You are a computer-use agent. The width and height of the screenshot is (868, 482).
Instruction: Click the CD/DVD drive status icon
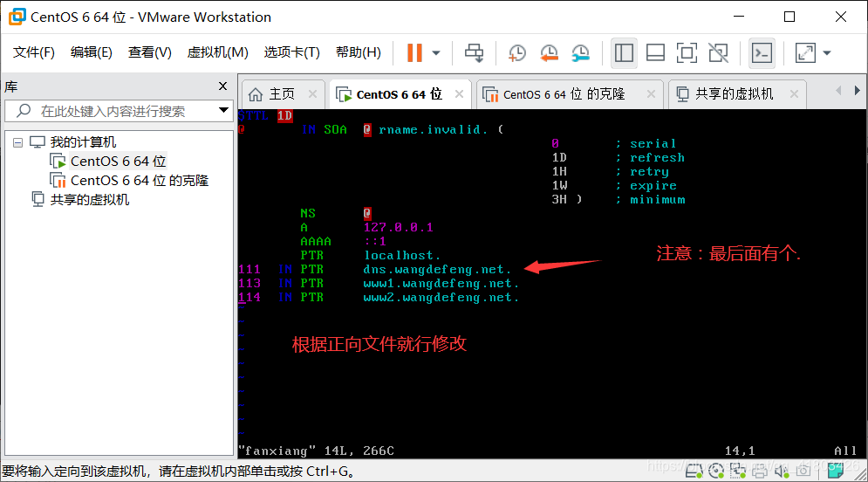pos(715,471)
